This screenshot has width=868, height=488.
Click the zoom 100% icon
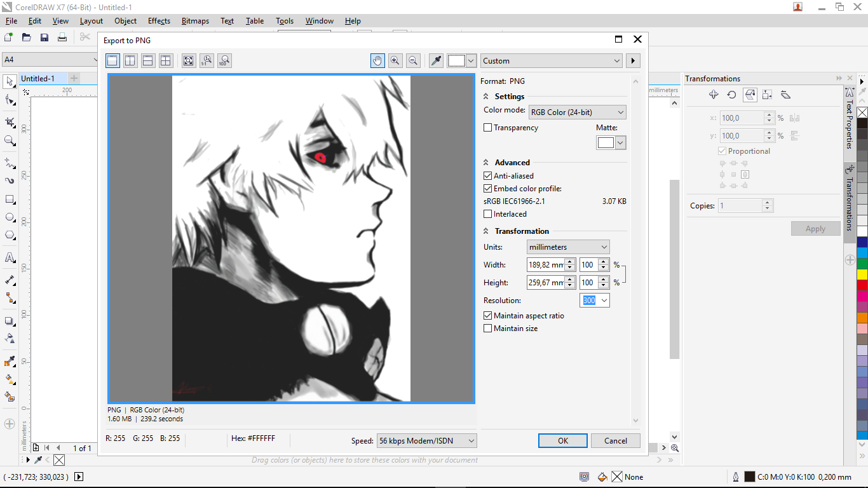224,60
